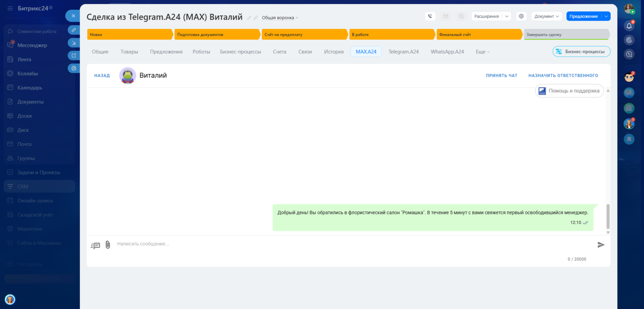This screenshot has width=644, height=309.
Task: Click НАЗНАЧИТЬ ОТВЕТСТВЕННОГО
Action: [x=563, y=75]
